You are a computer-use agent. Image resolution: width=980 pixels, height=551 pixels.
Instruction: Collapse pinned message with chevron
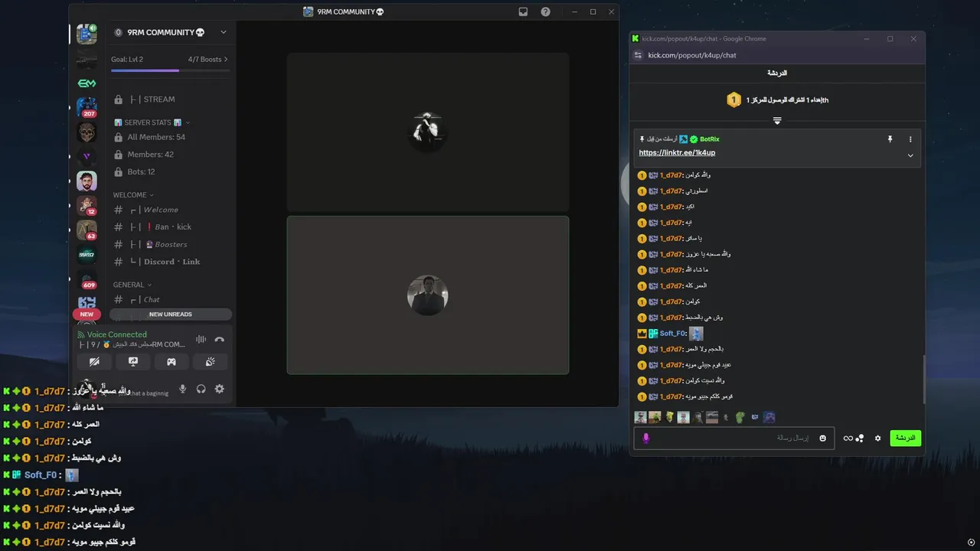pos(910,155)
